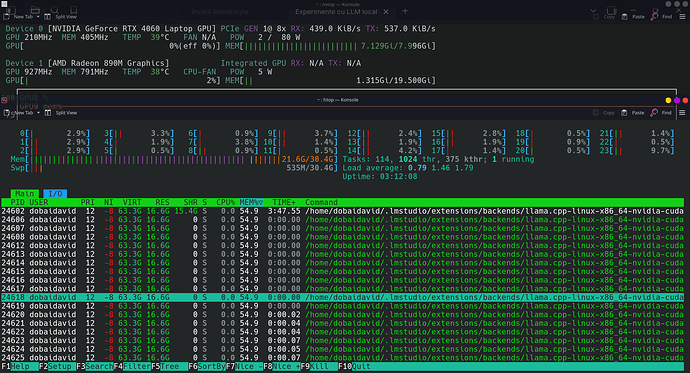Image resolution: width=690 pixels, height=373 pixels.
Task: Click the plus button to add a tab
Action: point(405,11)
